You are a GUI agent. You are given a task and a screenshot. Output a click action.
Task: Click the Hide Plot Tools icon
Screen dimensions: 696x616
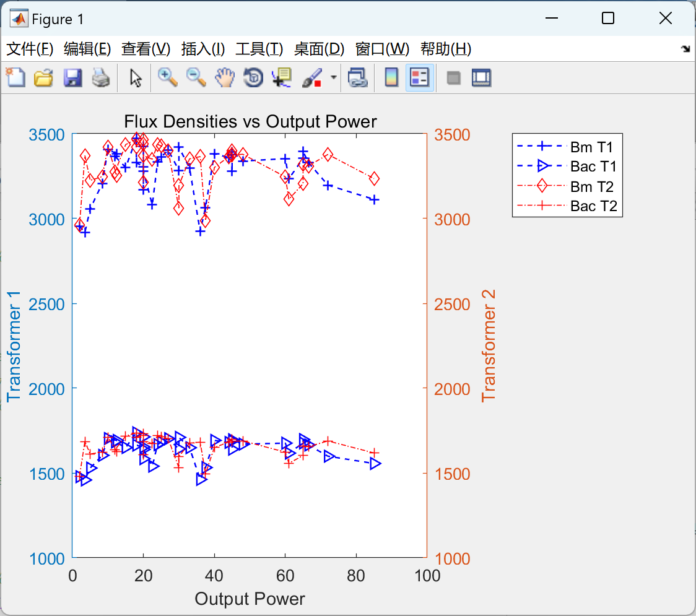453,78
